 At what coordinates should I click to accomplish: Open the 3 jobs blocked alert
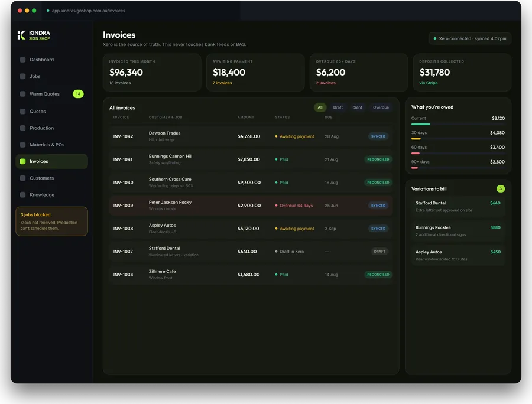click(x=51, y=221)
